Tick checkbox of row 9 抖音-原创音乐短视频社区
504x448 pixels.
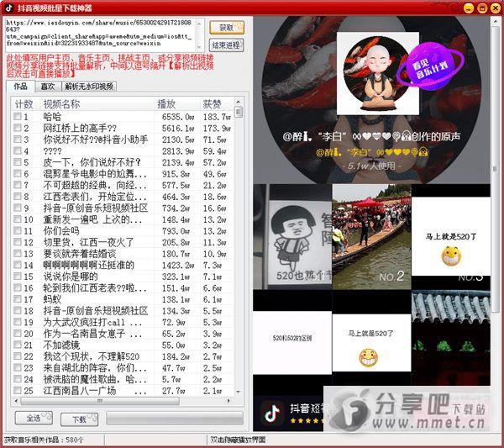pos(18,208)
